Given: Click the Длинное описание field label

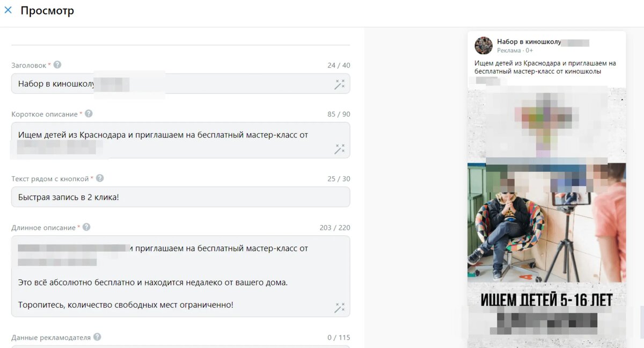Looking at the screenshot, I should [43, 228].
